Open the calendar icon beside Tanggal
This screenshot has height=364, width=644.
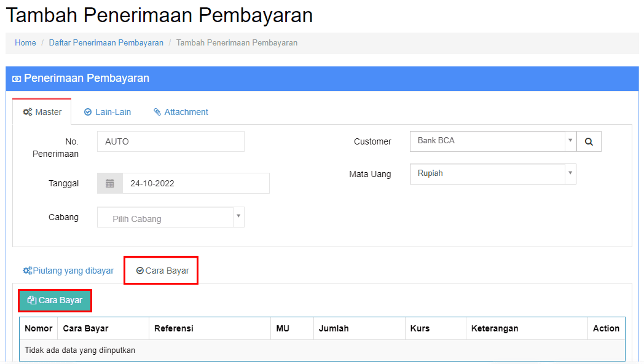109,183
